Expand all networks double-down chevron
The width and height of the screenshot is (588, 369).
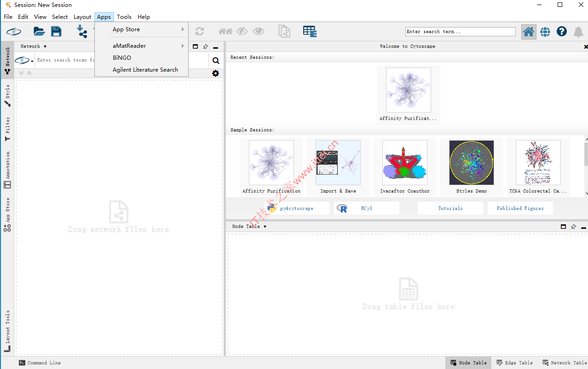coord(21,73)
